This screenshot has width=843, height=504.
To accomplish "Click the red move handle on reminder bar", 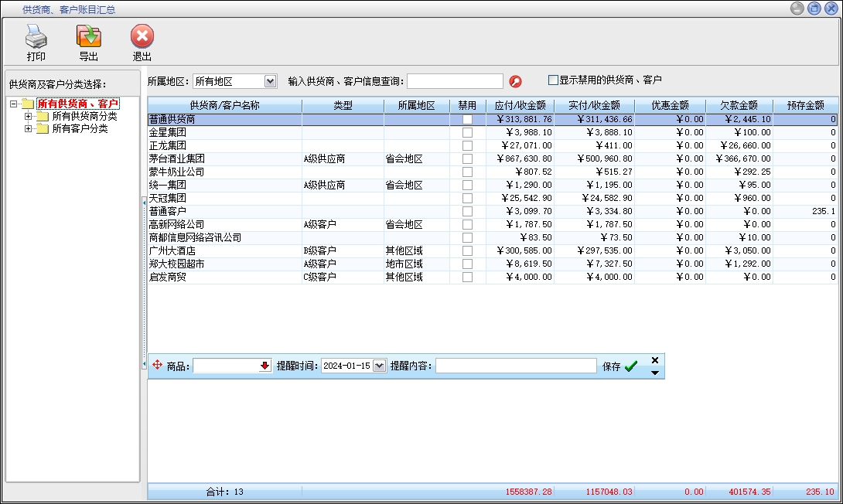I will (x=157, y=366).
